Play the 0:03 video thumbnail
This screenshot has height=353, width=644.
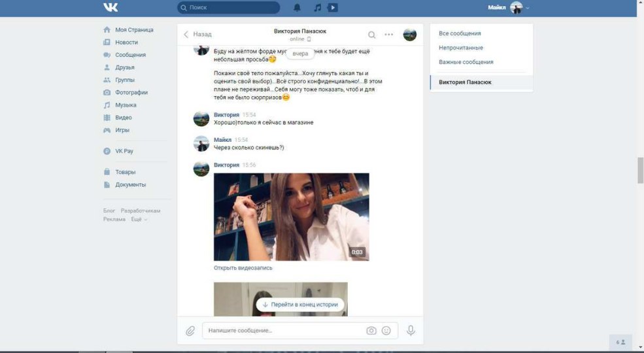(291, 217)
